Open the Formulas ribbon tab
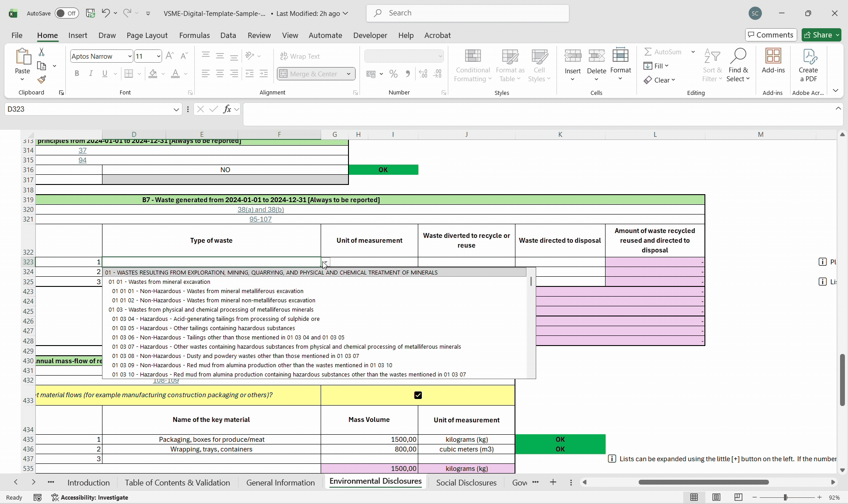Image resolution: width=848 pixels, height=504 pixels. click(x=194, y=35)
